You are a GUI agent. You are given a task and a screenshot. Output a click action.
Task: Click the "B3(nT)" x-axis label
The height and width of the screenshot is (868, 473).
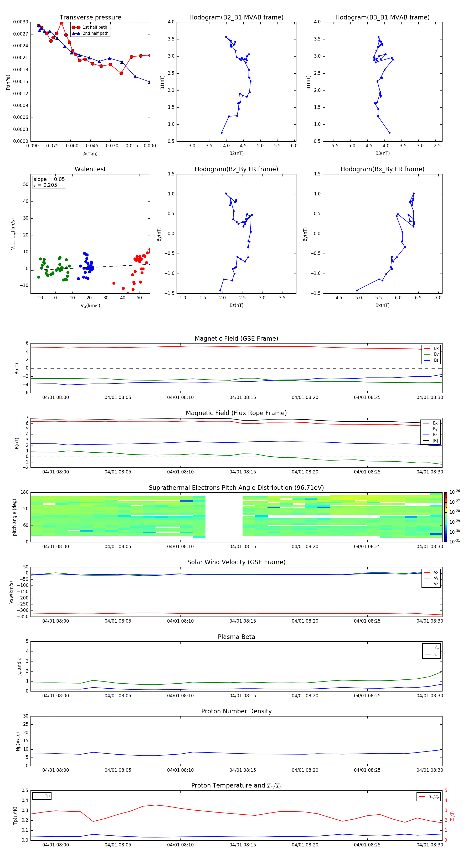click(382, 153)
